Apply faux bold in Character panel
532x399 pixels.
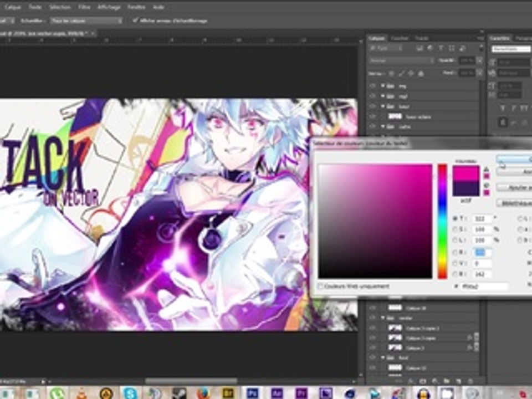[503, 108]
